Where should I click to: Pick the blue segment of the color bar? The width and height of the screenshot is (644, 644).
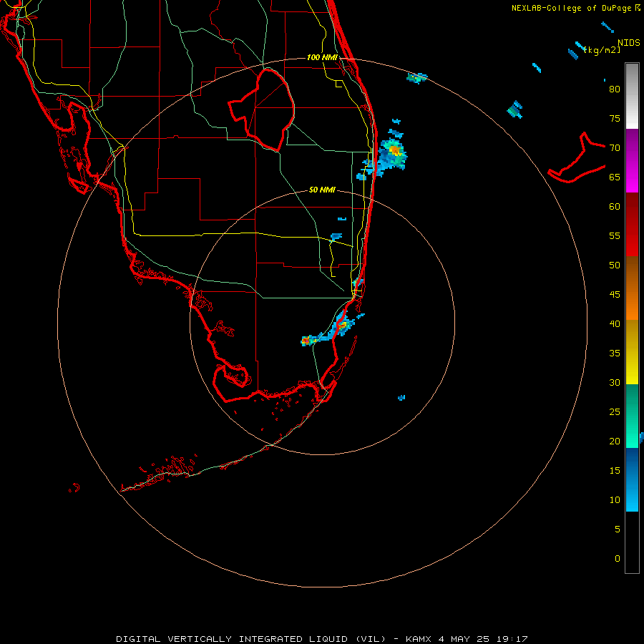[x=632, y=479]
